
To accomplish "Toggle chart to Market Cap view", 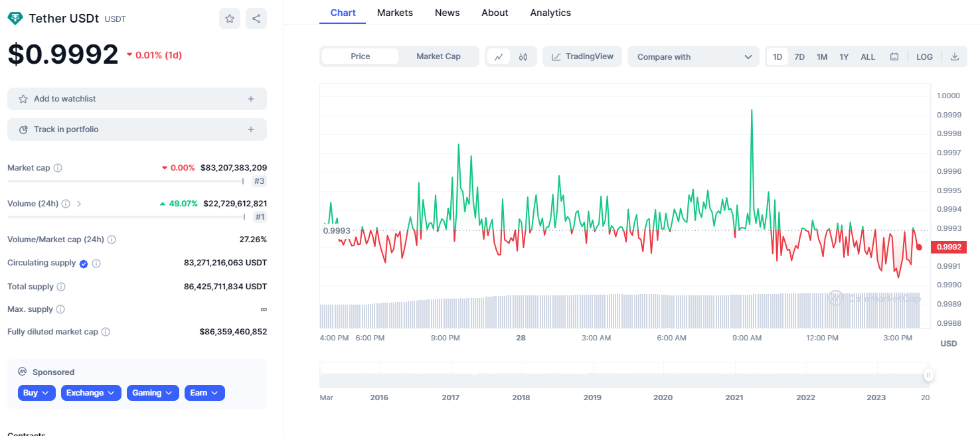I will click(x=438, y=56).
